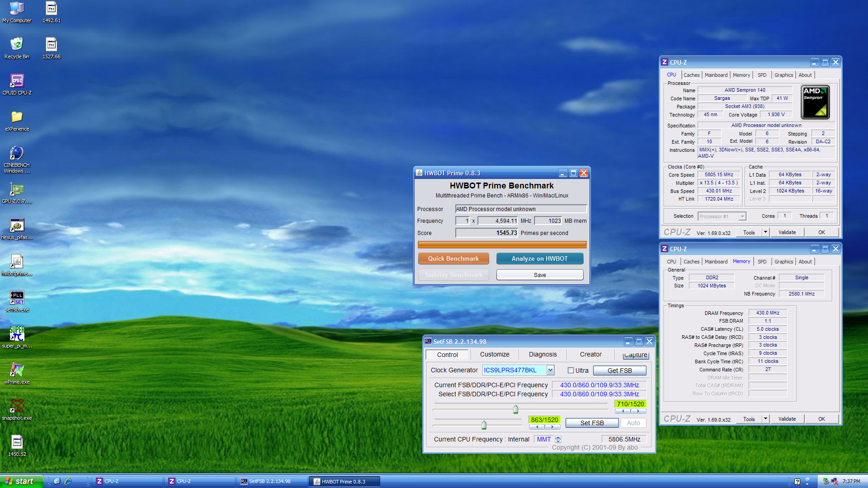Click second CPU-Z taskbar item
The image size is (868, 488).
tap(200, 481)
